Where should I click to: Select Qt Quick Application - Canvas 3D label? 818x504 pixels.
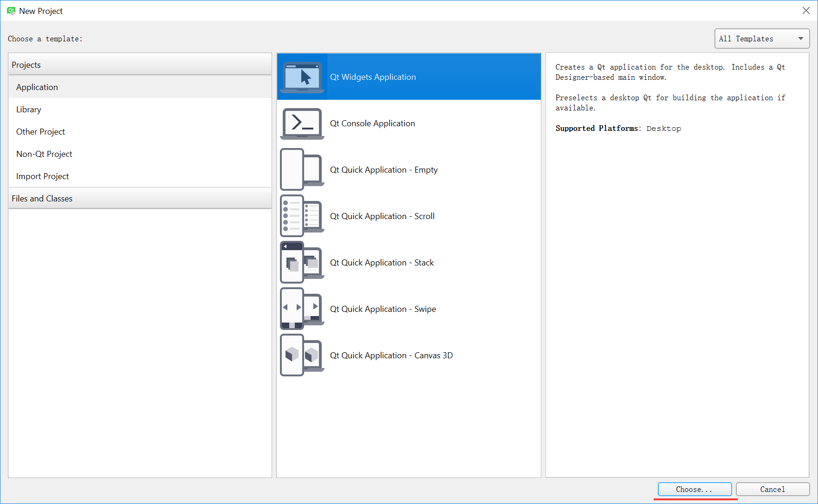point(391,355)
